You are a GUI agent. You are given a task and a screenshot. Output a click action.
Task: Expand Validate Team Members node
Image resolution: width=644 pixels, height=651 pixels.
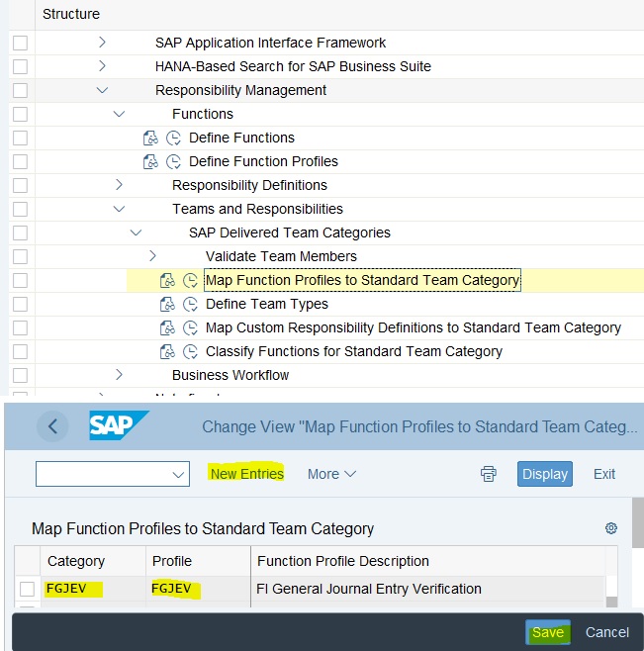coord(152,256)
